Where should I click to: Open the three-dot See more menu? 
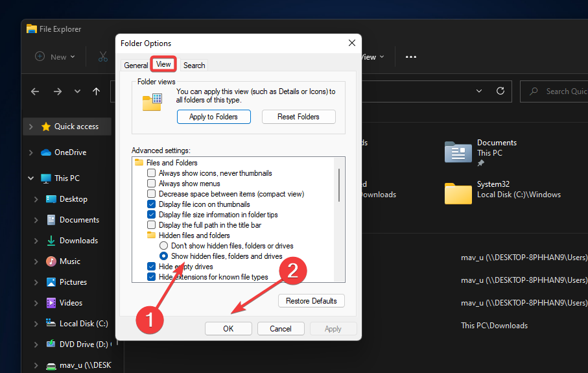point(410,57)
